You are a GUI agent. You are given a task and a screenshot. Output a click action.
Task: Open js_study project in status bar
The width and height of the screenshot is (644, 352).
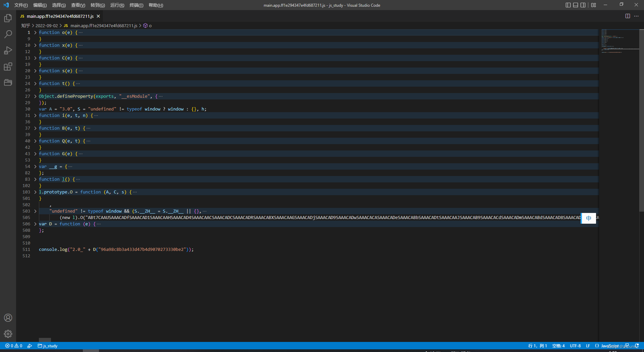coord(48,346)
